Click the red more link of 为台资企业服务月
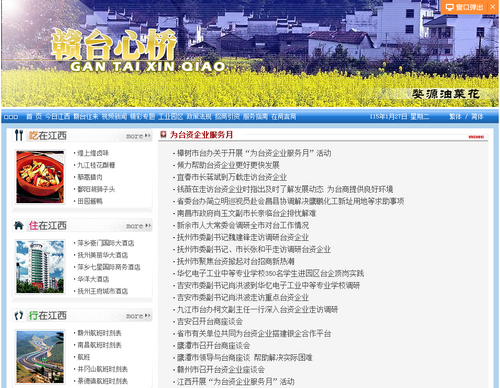This screenshot has width=500, height=388. click(x=477, y=137)
